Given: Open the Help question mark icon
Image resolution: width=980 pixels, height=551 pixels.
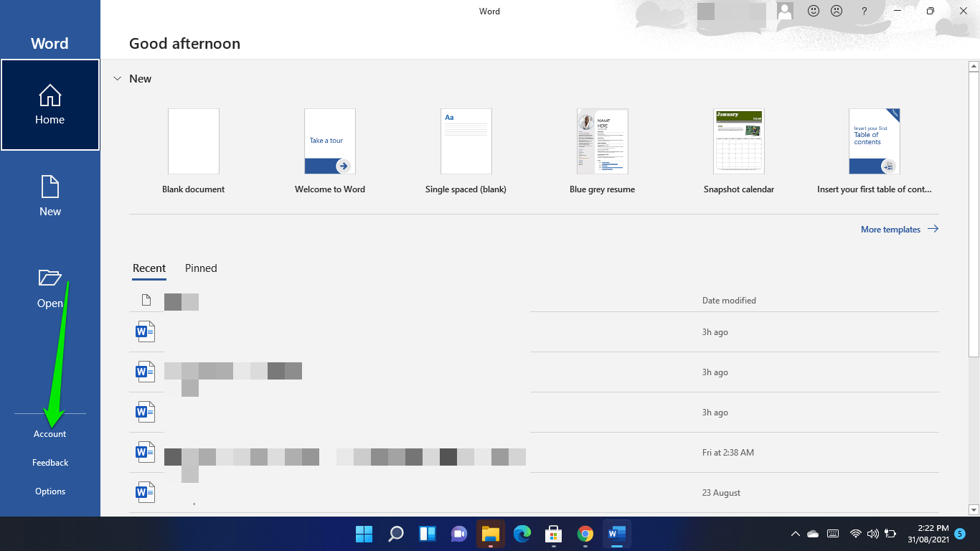Looking at the screenshot, I should pos(864,11).
